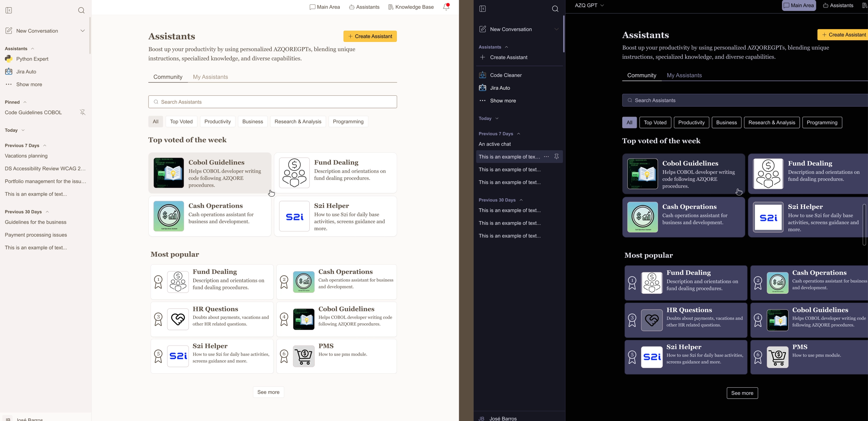This screenshot has width=868, height=421.
Task: Click Create Assistant button in light window
Action: pyautogui.click(x=370, y=36)
